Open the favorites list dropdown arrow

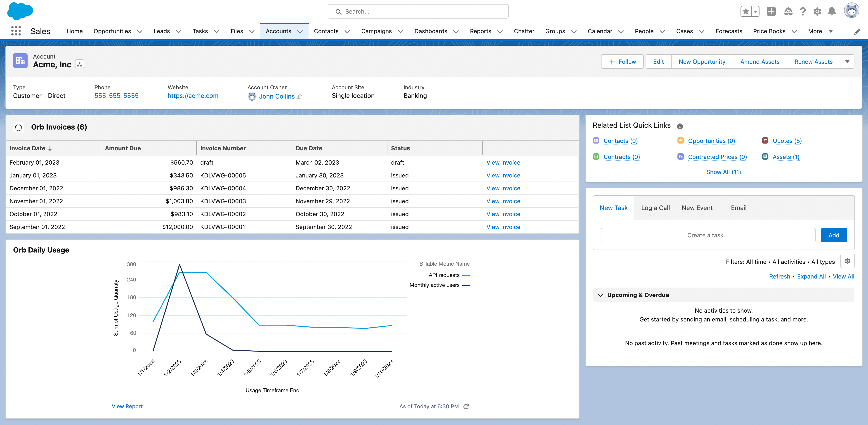755,12
